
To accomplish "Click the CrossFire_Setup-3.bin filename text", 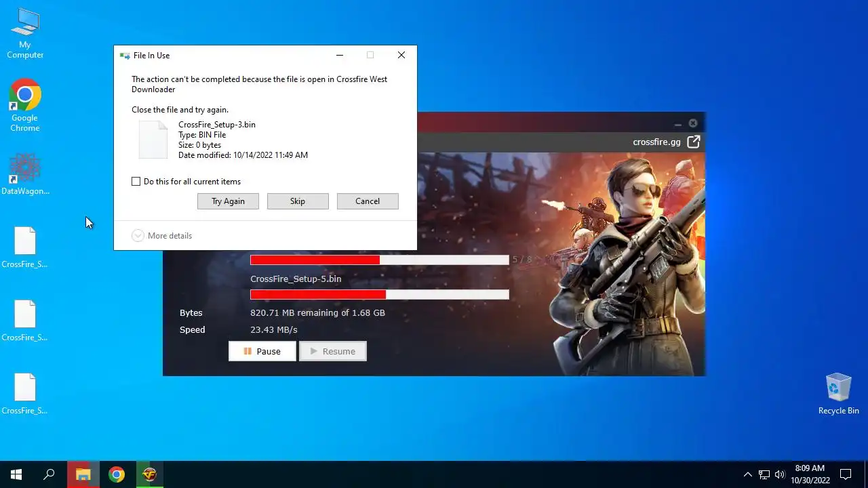I will click(x=217, y=125).
